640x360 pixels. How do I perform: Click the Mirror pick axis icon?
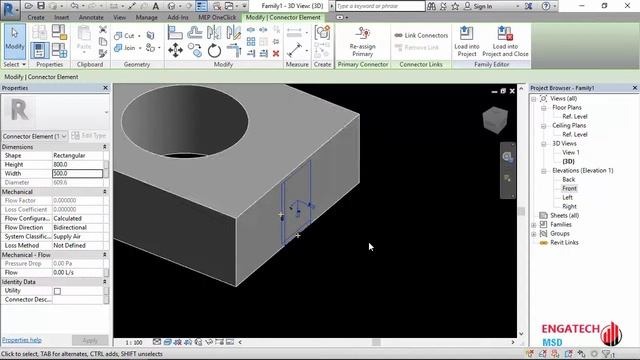(214, 33)
